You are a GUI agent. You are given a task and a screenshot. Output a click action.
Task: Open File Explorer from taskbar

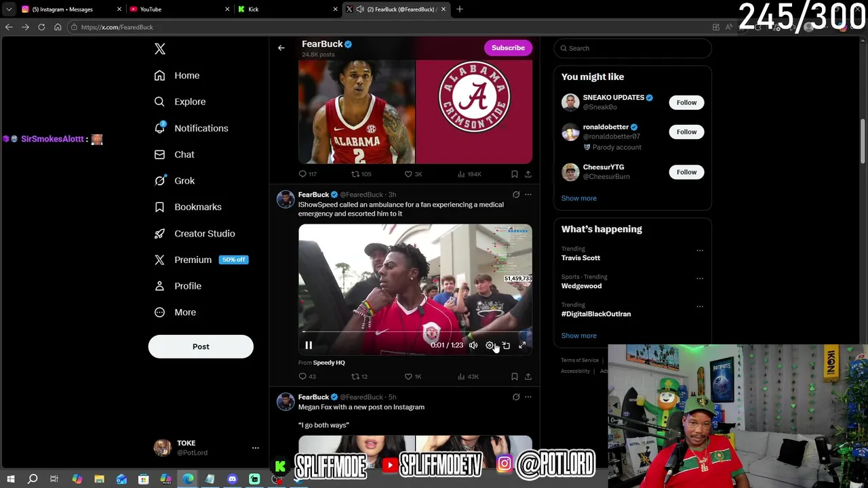point(99,479)
